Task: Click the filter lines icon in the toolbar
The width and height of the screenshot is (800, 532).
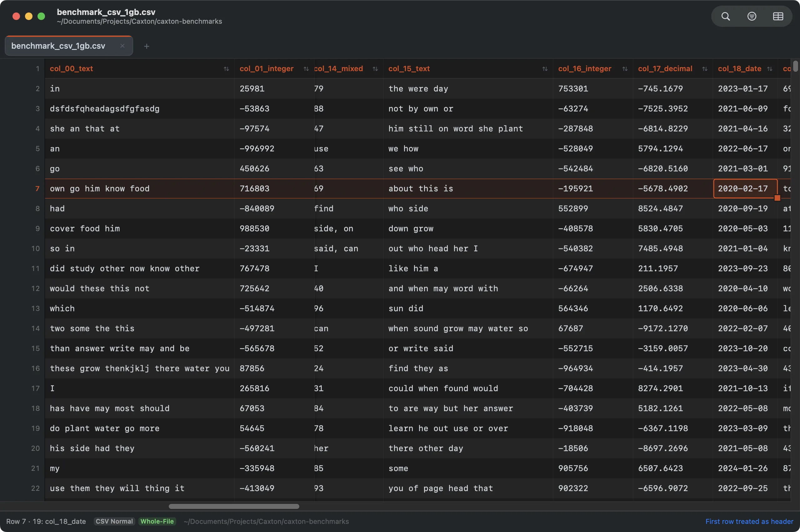Action: click(752, 16)
